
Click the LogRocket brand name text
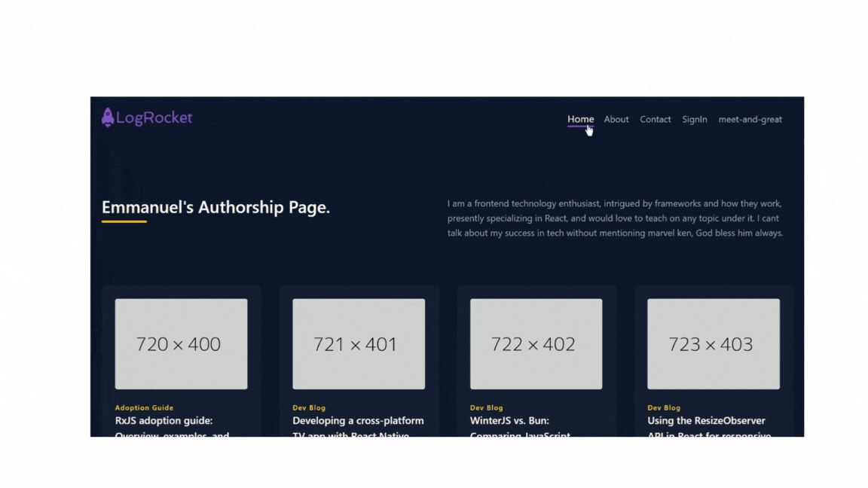(154, 117)
